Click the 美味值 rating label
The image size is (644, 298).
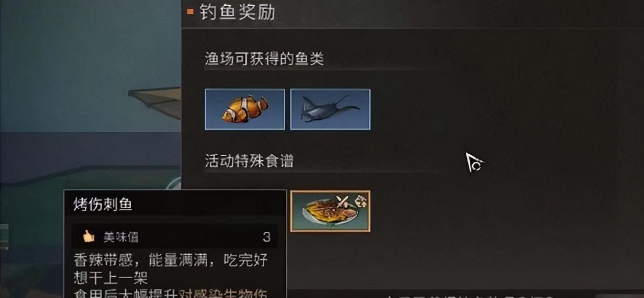pyautogui.click(x=121, y=236)
